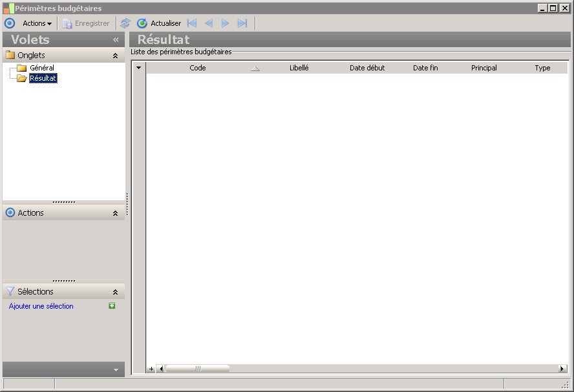Click the horizontal scrollbar right arrow
Screen dimensions: 574x392
click(562, 369)
